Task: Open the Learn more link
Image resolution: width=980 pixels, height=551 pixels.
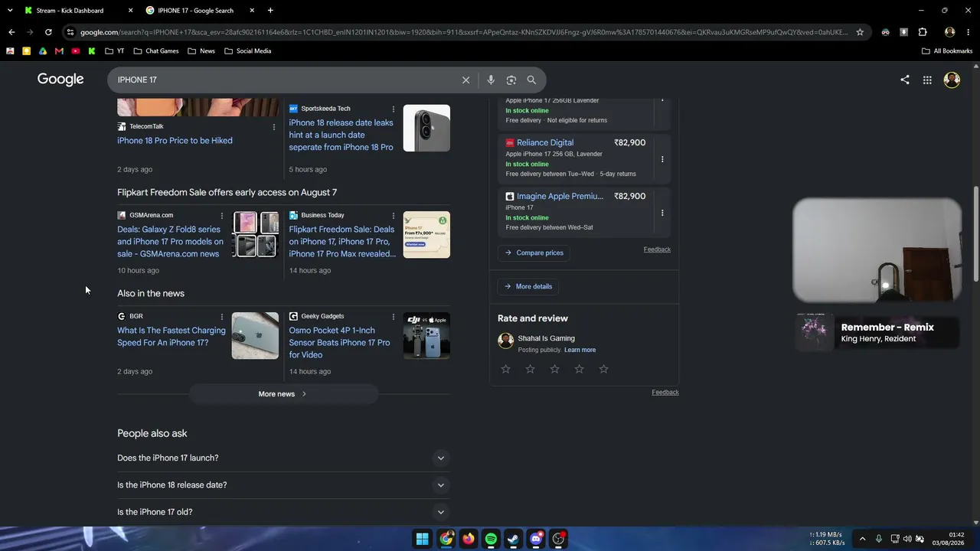Action: (x=580, y=350)
